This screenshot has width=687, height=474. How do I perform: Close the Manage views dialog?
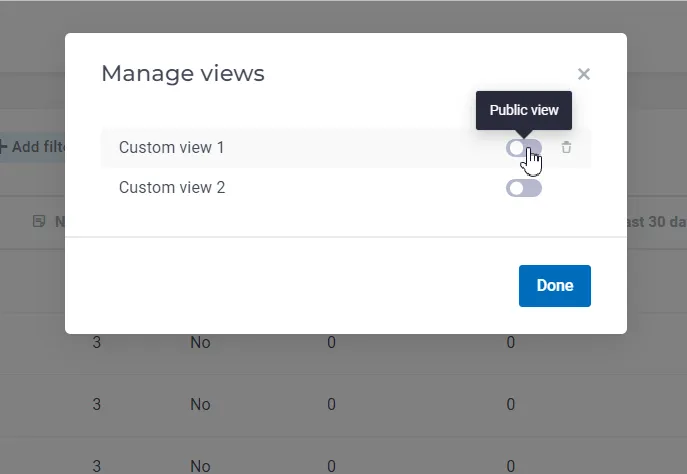pyautogui.click(x=584, y=74)
